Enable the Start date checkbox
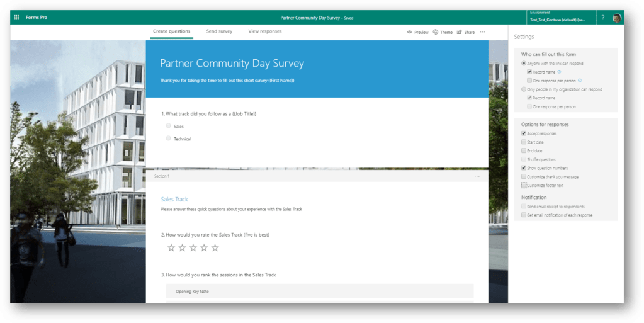This screenshot has height=323, width=644. pos(524,142)
